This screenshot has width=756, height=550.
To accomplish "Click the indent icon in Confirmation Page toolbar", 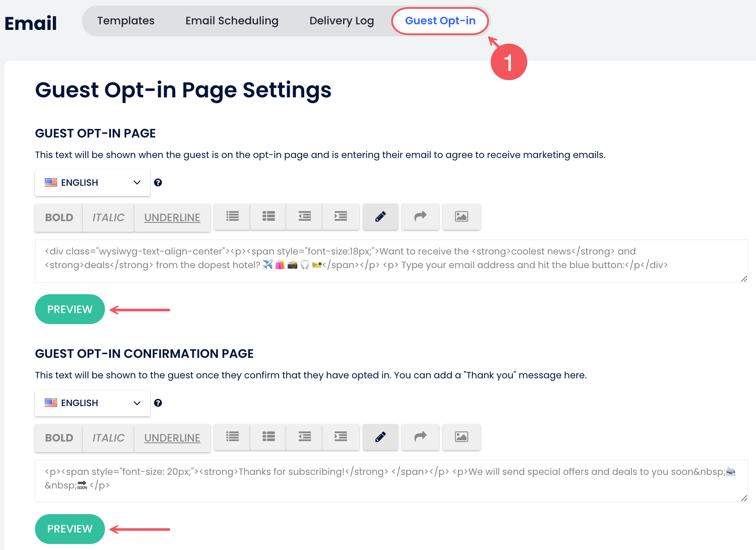I will click(340, 437).
